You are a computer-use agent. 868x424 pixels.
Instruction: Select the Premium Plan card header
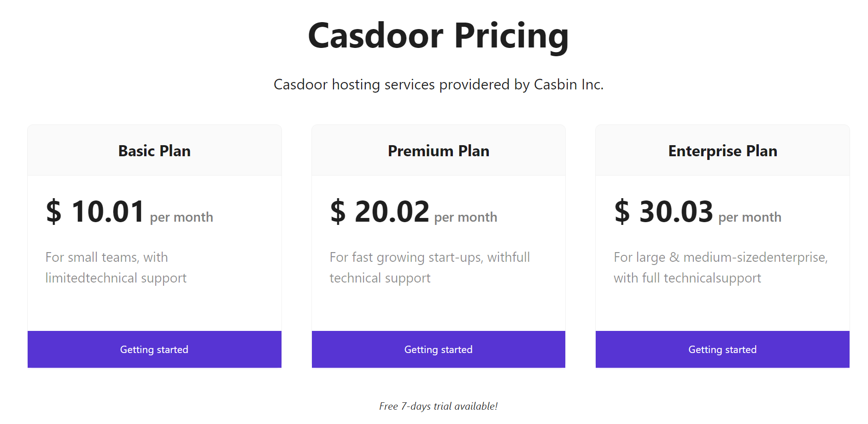click(x=438, y=150)
